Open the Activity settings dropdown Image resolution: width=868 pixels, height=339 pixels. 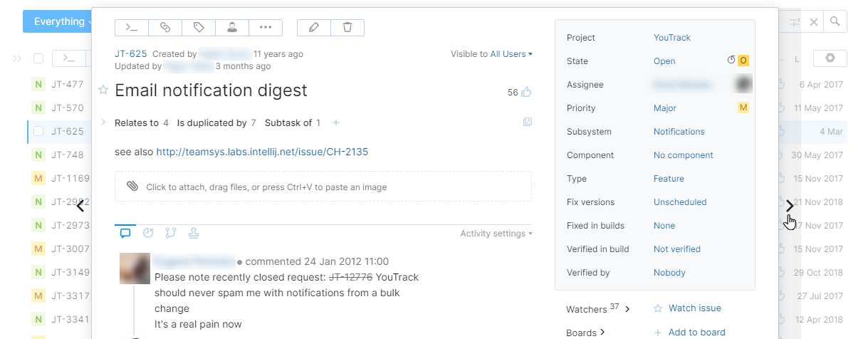496,234
